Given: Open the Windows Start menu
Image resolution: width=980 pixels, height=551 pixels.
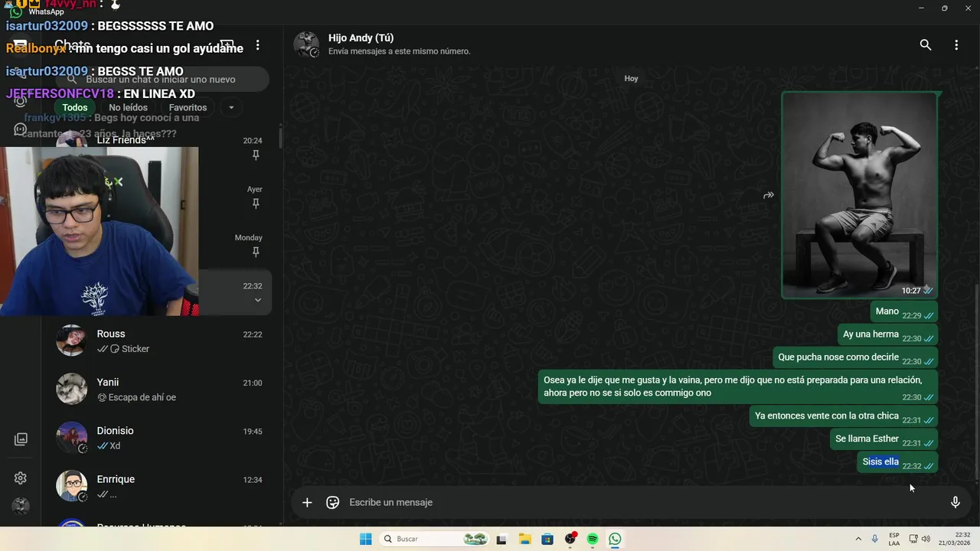Looking at the screenshot, I should click(x=366, y=539).
